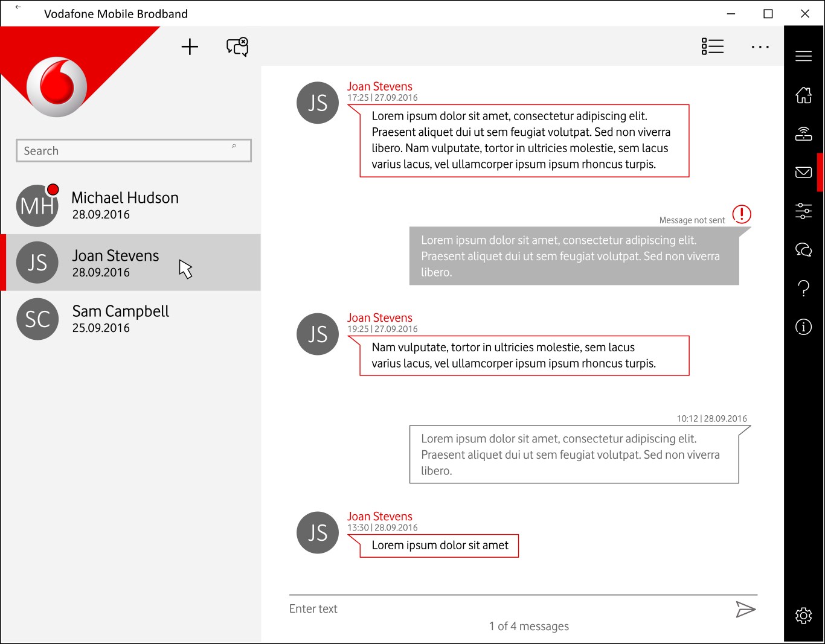Click the red exclamation 'Message not sent' icon

pyautogui.click(x=742, y=214)
